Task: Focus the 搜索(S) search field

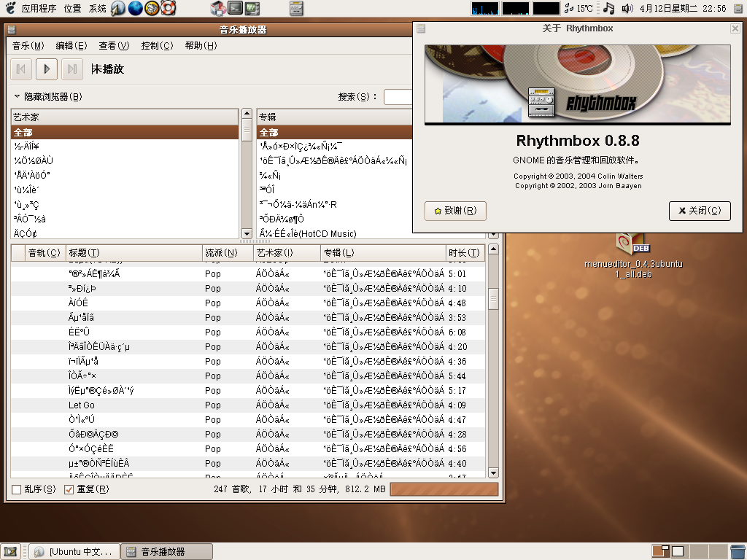Action: 398,97
